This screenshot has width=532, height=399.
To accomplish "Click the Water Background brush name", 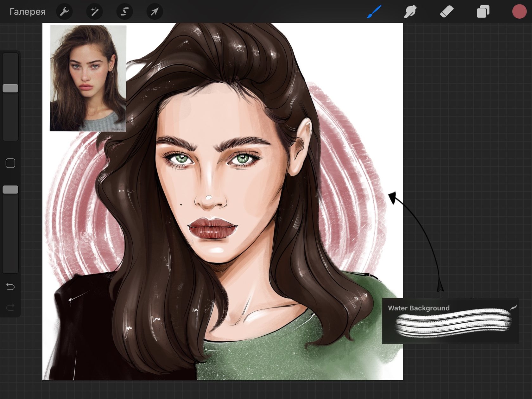I will (x=419, y=308).
